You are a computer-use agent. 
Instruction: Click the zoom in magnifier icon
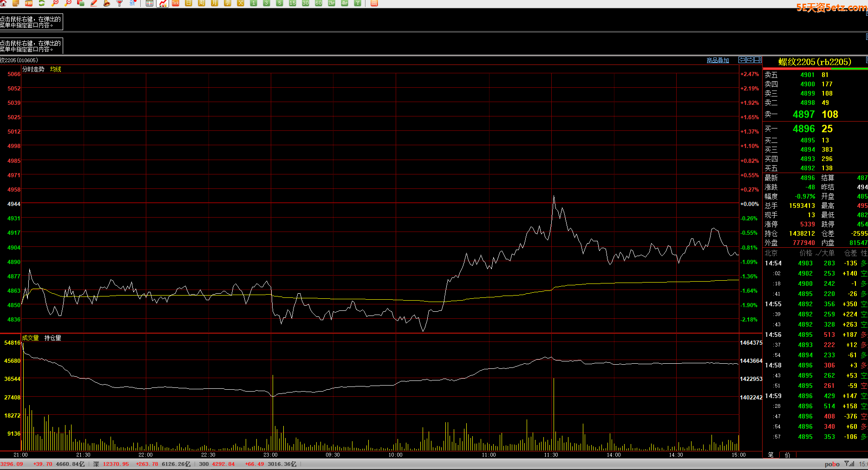coord(55,3)
